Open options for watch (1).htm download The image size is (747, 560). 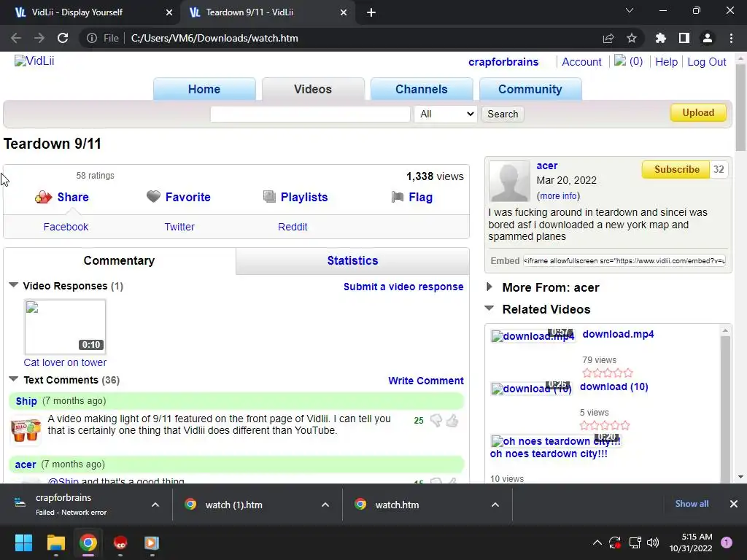coord(325,505)
